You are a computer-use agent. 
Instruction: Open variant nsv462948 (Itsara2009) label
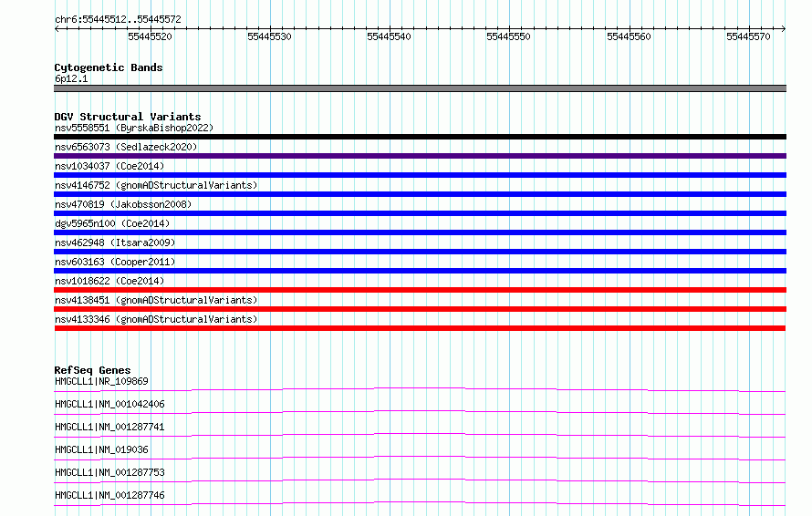(x=115, y=243)
